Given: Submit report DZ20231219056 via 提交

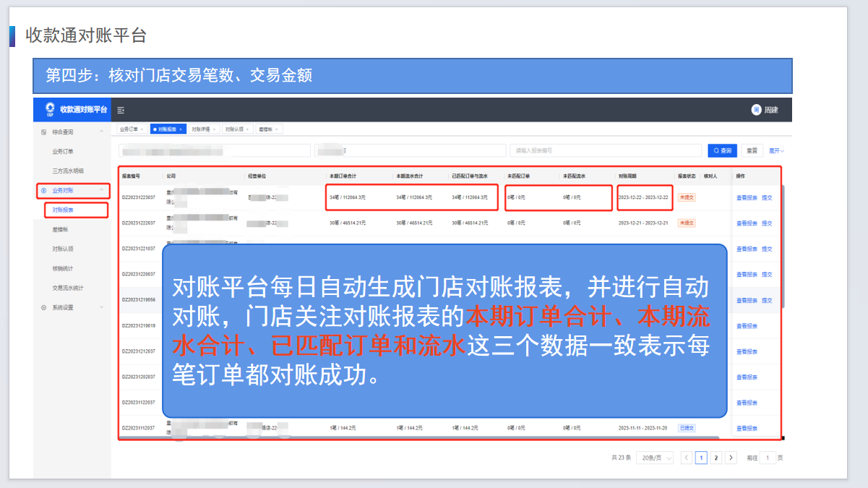Looking at the screenshot, I should click(767, 300).
